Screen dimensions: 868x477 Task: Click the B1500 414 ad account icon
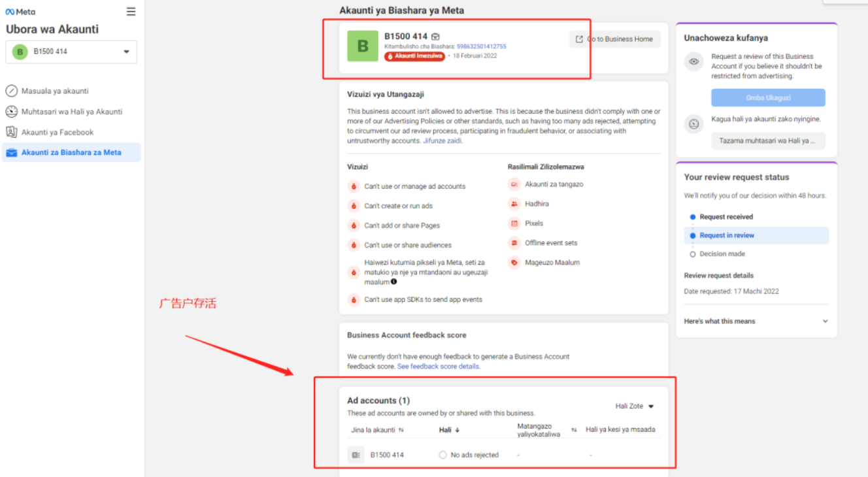pos(356,455)
